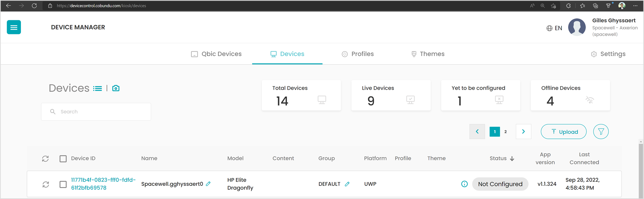This screenshot has height=199, width=644.
Task: Edit the DEFAULT group assignment
Action: click(347, 184)
